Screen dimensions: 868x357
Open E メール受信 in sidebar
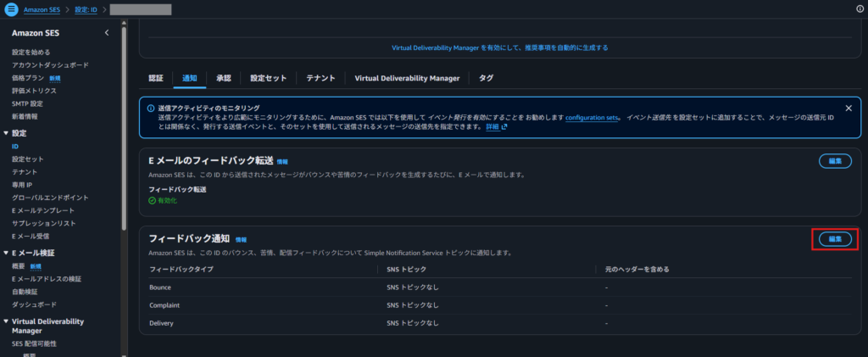click(x=31, y=237)
